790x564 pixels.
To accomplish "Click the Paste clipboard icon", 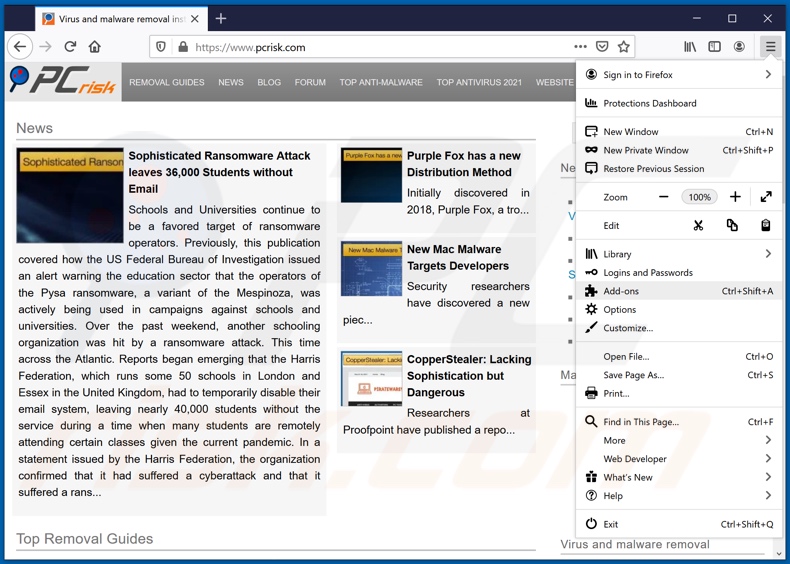I will click(765, 226).
